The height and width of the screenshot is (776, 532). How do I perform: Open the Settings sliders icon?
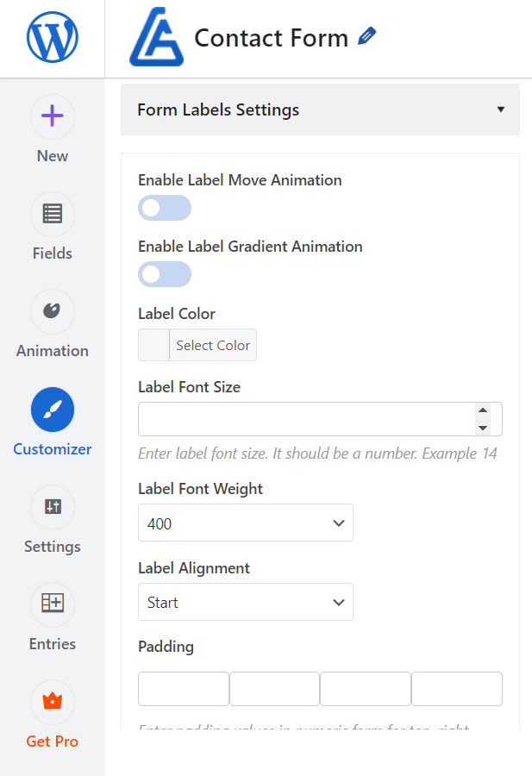coord(52,507)
